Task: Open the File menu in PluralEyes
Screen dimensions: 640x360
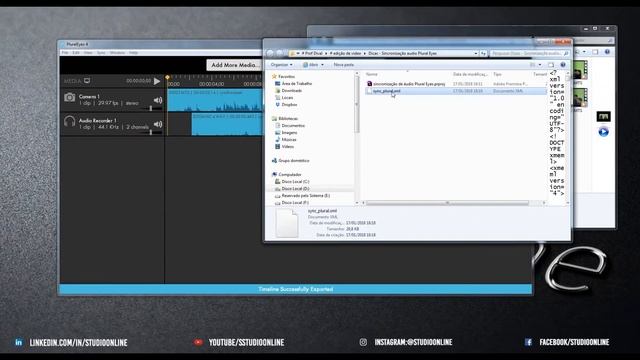Action: 65,53
